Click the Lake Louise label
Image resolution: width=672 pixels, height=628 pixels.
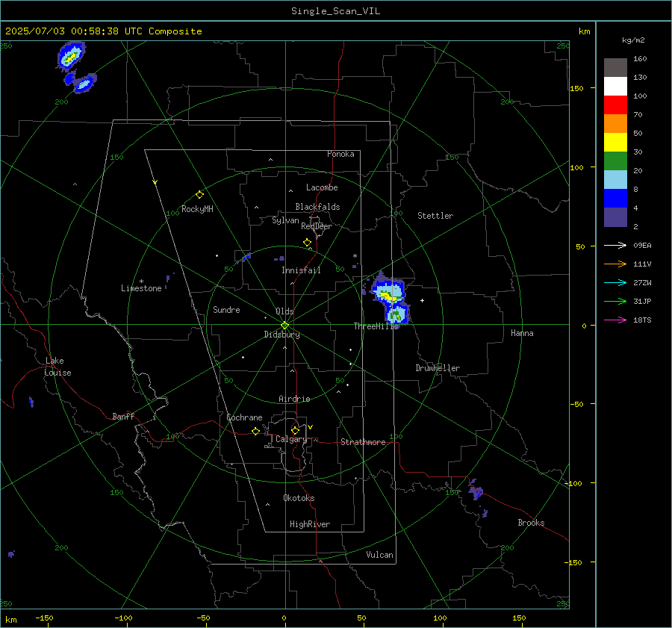pos(57,367)
